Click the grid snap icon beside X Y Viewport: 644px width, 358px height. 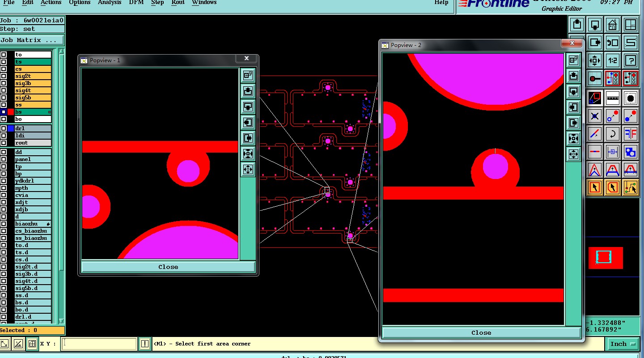pyautogui.click(x=32, y=344)
